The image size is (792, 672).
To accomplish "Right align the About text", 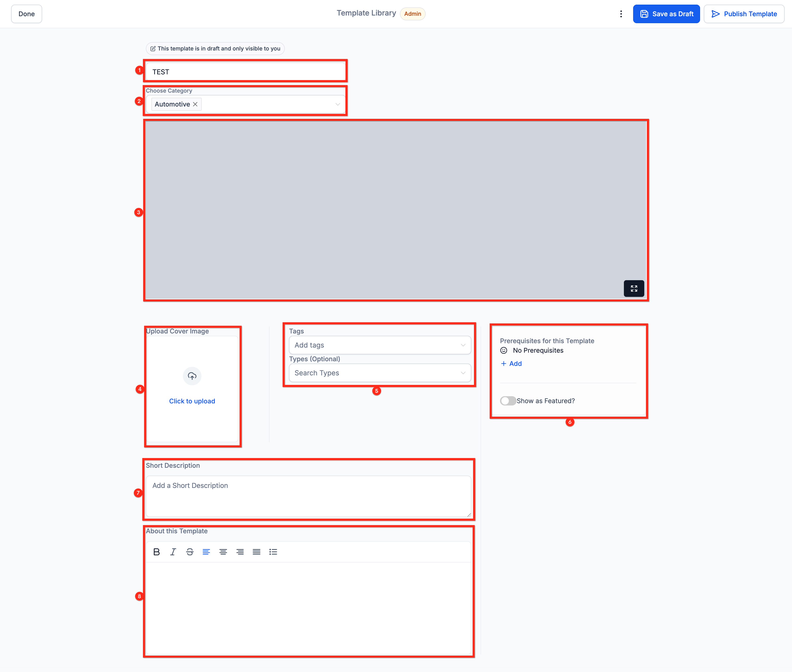I will tap(240, 552).
